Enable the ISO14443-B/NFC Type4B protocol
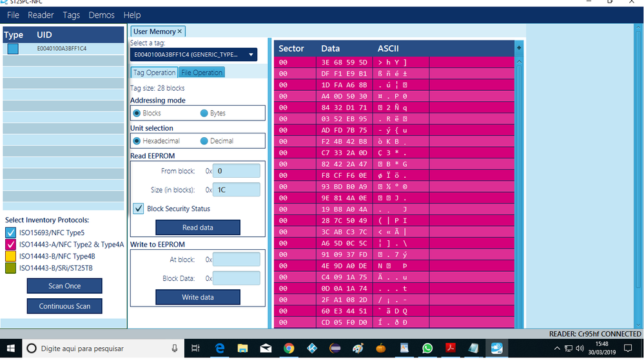Image resolution: width=644 pixels, height=362 pixels. (x=11, y=256)
